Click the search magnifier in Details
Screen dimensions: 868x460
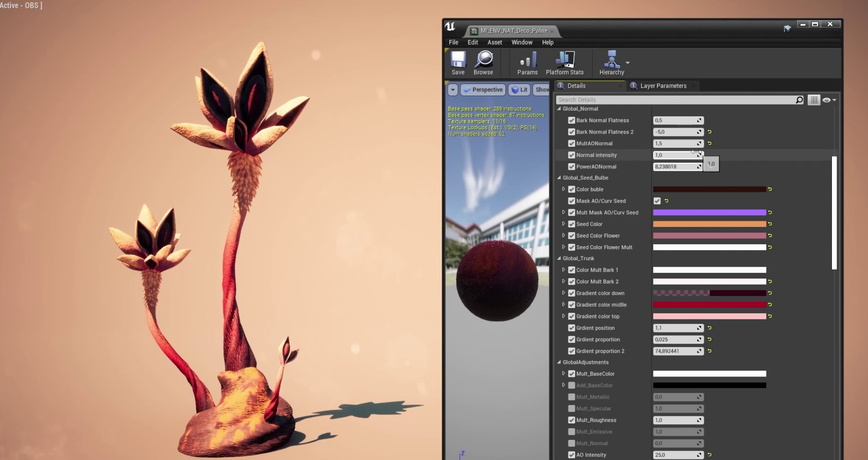pos(799,100)
